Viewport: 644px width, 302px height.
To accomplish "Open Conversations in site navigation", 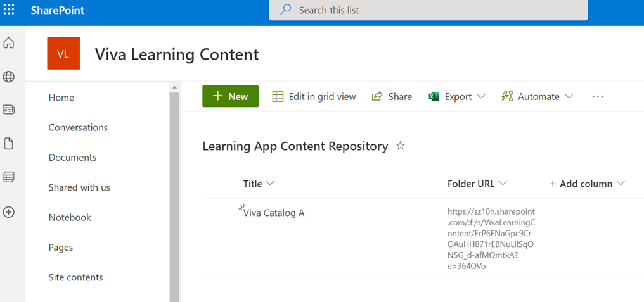I will (x=78, y=128).
